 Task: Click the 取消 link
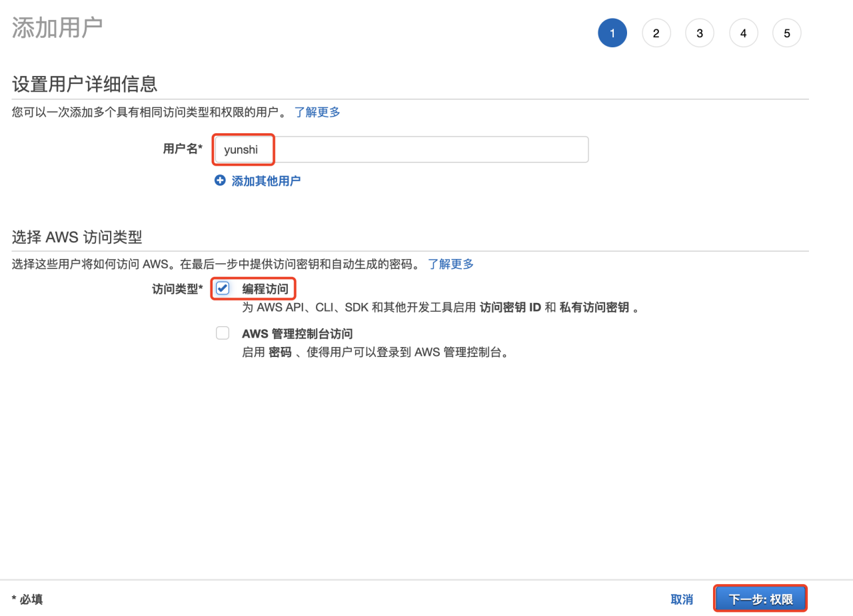[x=682, y=599]
